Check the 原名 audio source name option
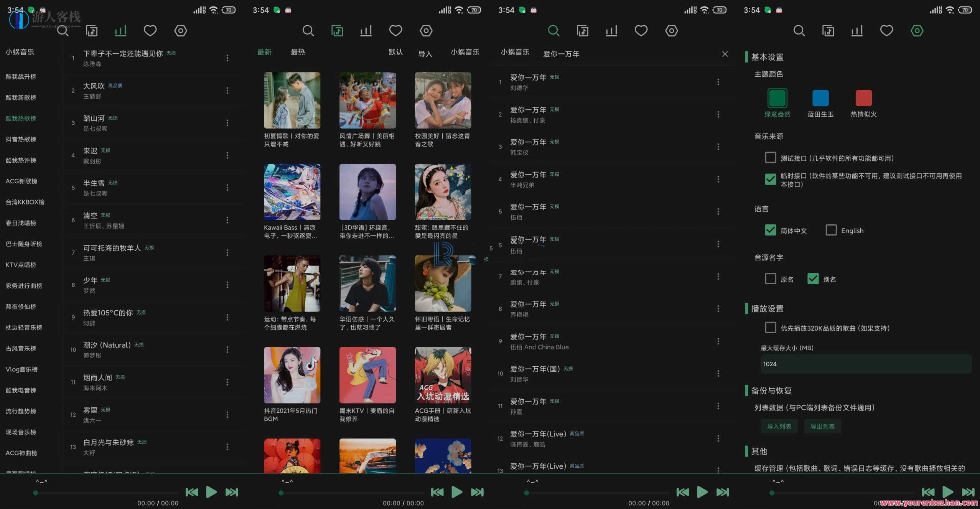Viewport: 980px width, 509px height. (x=770, y=278)
